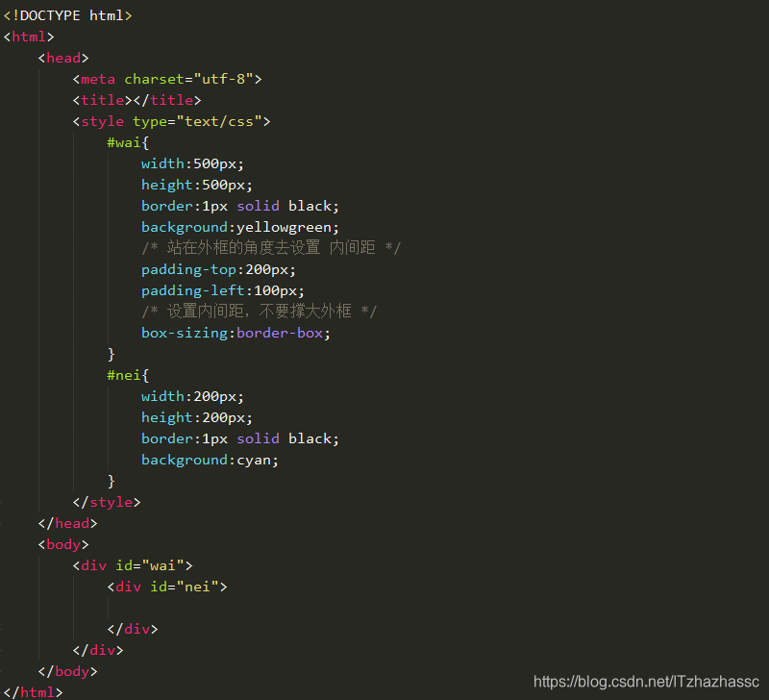Click the background:yellowgreen; declaration
The width and height of the screenshot is (769, 700).
click(240, 227)
